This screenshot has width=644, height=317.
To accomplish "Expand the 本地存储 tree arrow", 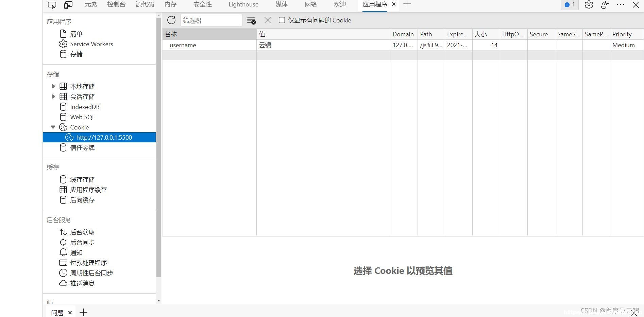I will (53, 86).
